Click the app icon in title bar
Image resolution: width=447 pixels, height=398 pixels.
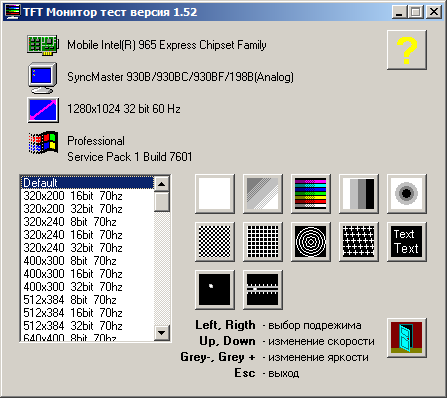pos(13,12)
